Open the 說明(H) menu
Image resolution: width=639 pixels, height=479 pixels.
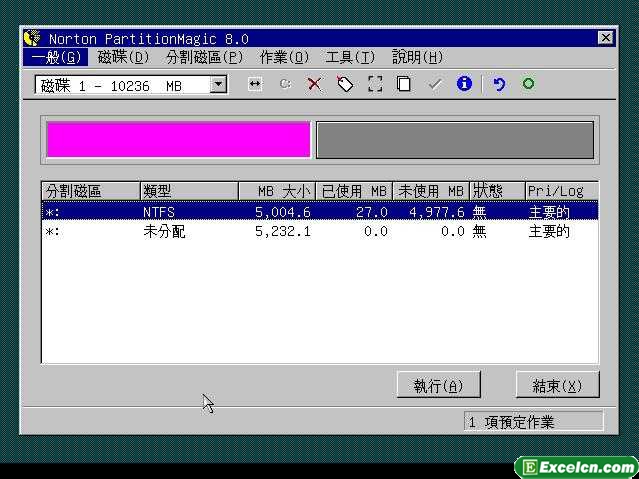click(417, 57)
